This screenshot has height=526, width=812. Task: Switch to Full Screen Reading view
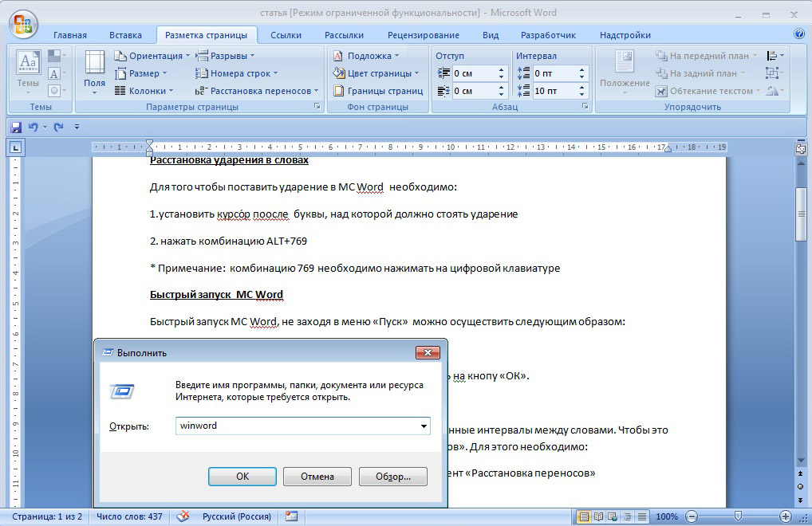[598, 516]
